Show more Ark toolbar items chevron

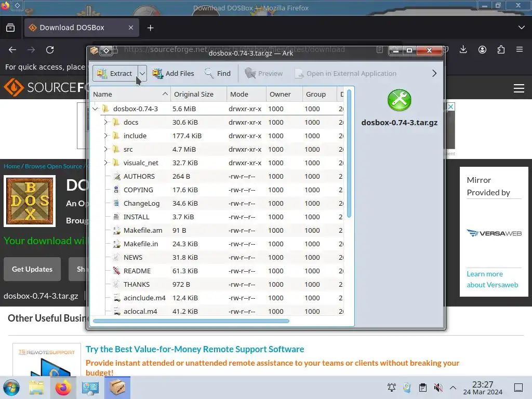pos(434,73)
